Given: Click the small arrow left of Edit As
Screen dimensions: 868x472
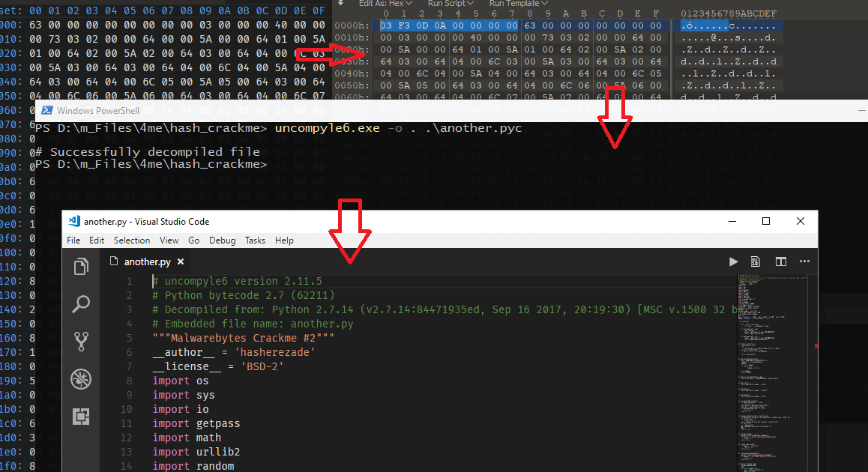Looking at the screenshot, I should tap(341, 3).
